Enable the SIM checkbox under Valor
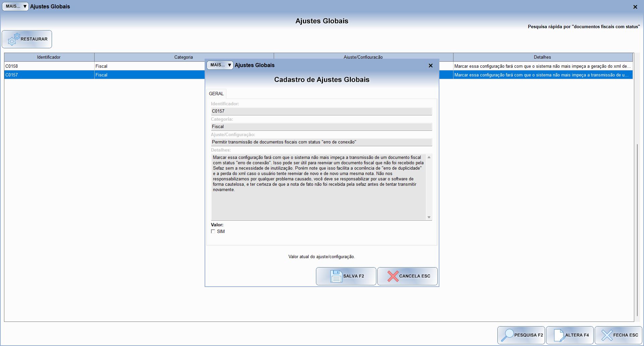This screenshot has width=644, height=346. tap(213, 232)
